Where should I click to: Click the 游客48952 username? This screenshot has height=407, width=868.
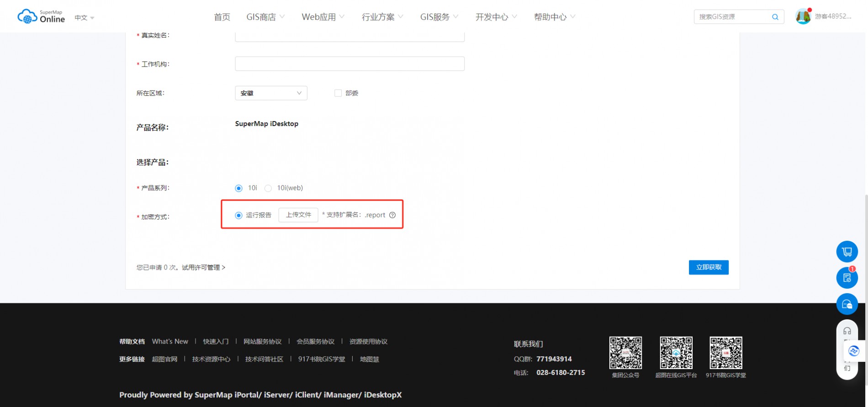833,16
